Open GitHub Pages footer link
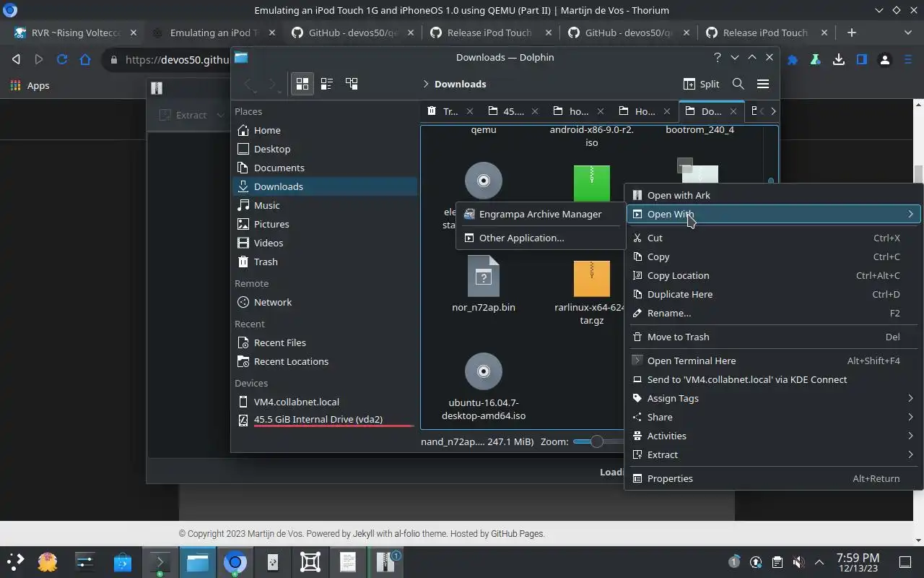The height and width of the screenshot is (578, 924). click(x=517, y=534)
